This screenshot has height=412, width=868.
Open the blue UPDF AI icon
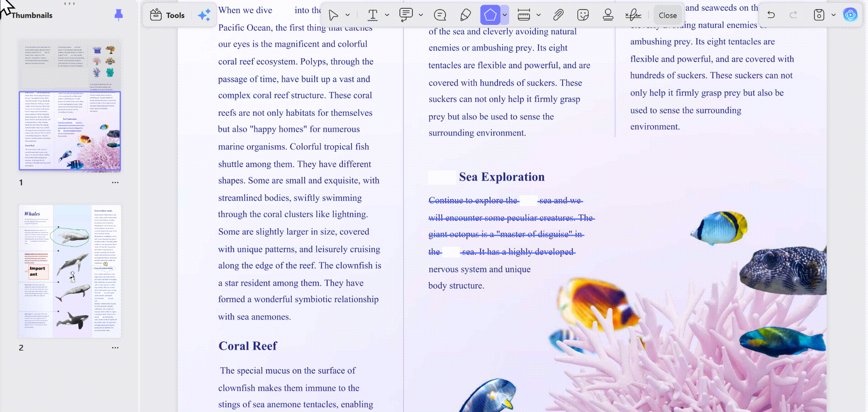point(851,15)
